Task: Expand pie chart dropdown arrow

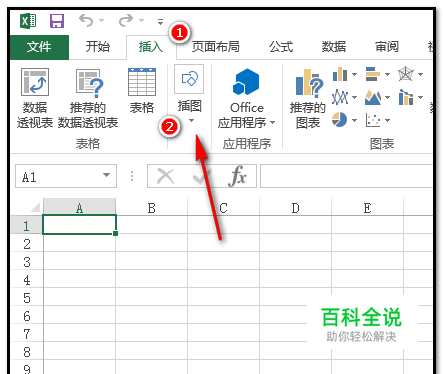Action: pos(354,120)
